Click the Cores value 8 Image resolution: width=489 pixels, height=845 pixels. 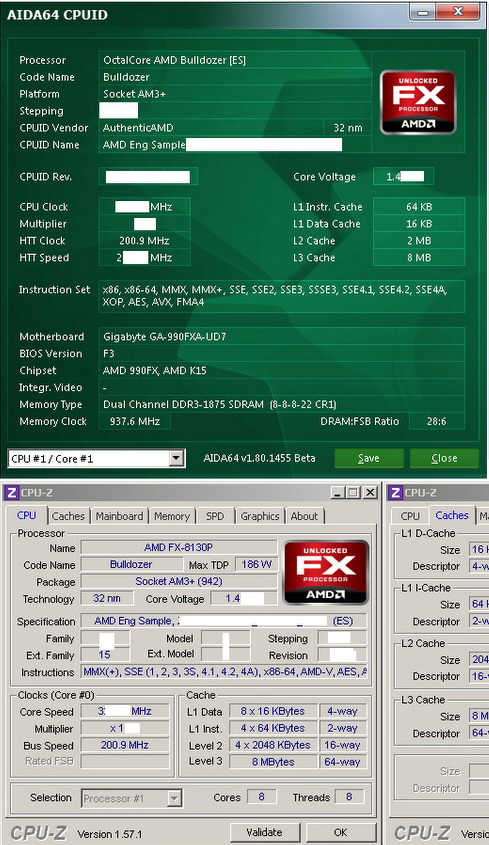coord(261,796)
